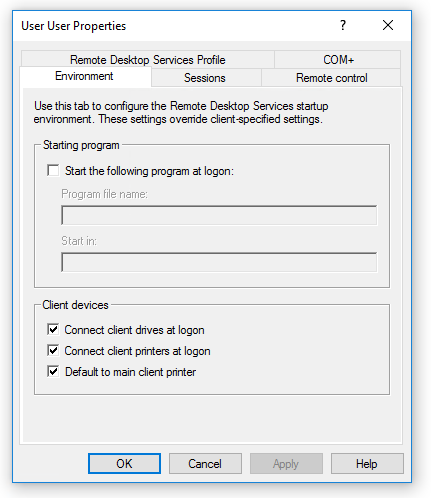Toggle Connect client printers at logon
This screenshot has height=498, width=431.
(x=53, y=351)
